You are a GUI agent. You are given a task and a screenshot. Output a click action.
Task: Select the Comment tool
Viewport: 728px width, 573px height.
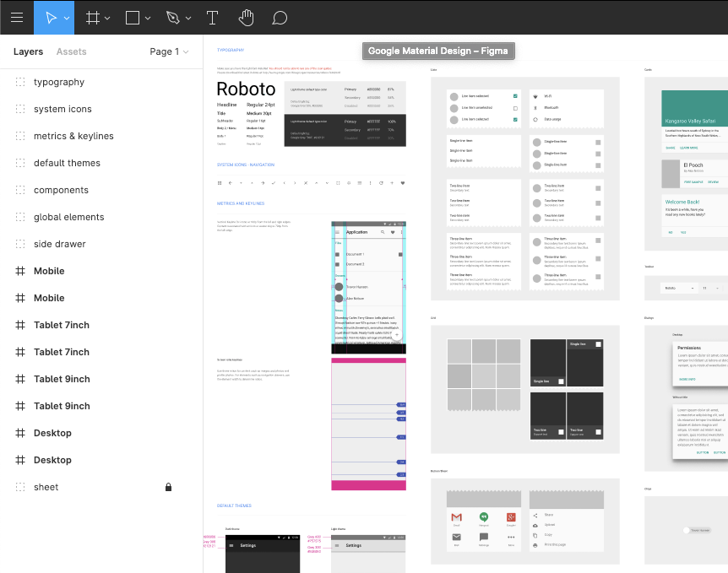coord(280,17)
